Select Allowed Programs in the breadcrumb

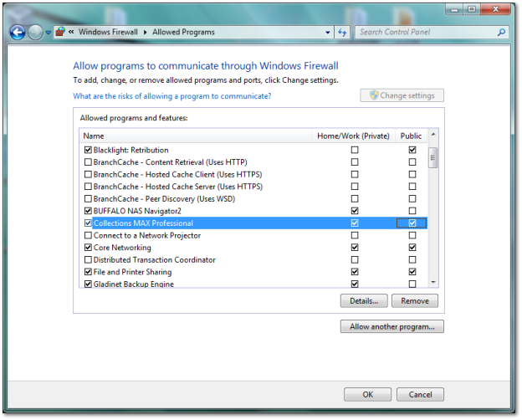pyautogui.click(x=183, y=32)
